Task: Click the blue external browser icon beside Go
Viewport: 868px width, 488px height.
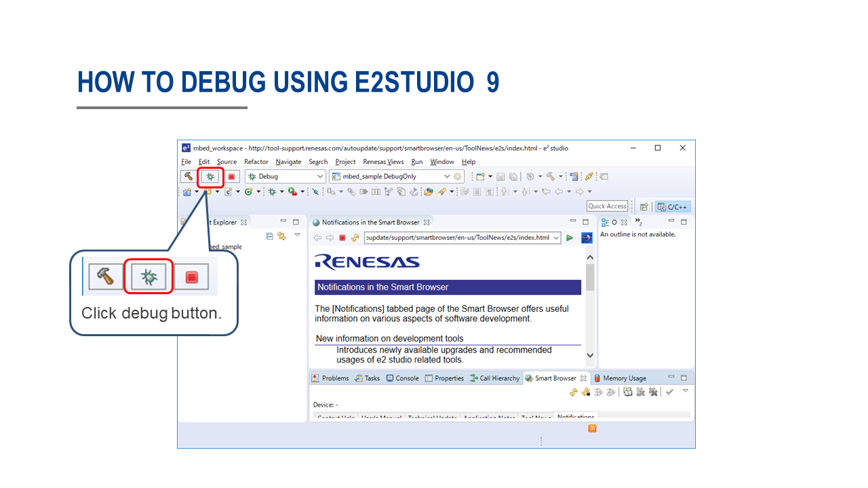Action: point(587,238)
